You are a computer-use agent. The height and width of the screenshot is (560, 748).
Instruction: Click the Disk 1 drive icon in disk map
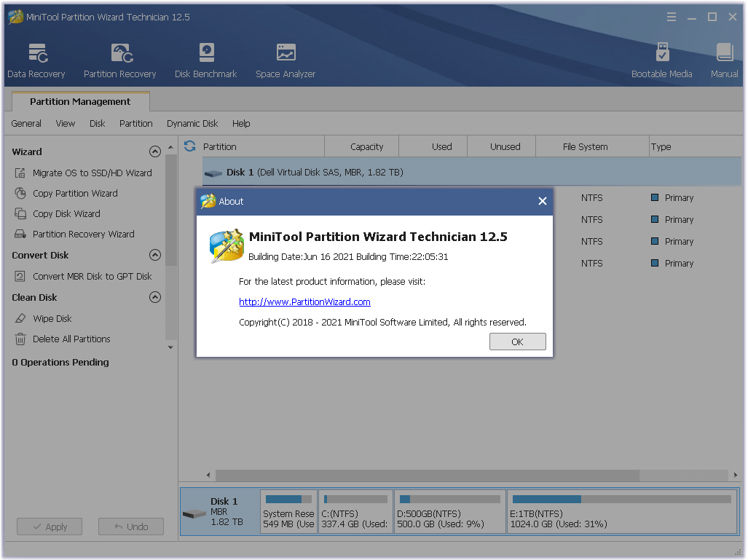[194, 514]
